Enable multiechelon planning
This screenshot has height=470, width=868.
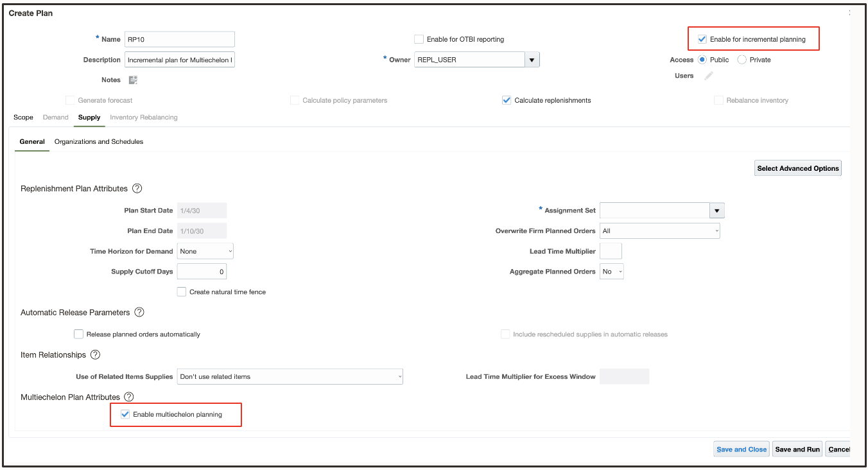pos(125,414)
